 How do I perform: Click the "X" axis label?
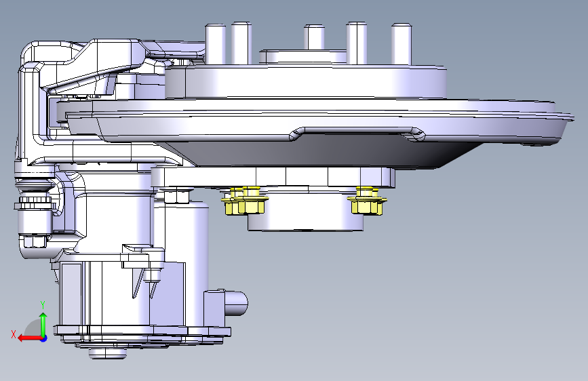[x=14, y=334]
